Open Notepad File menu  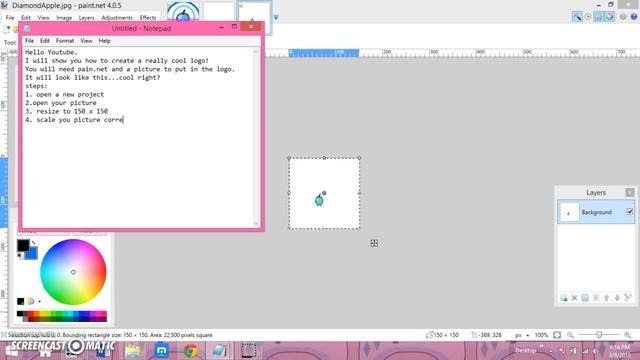coord(29,41)
